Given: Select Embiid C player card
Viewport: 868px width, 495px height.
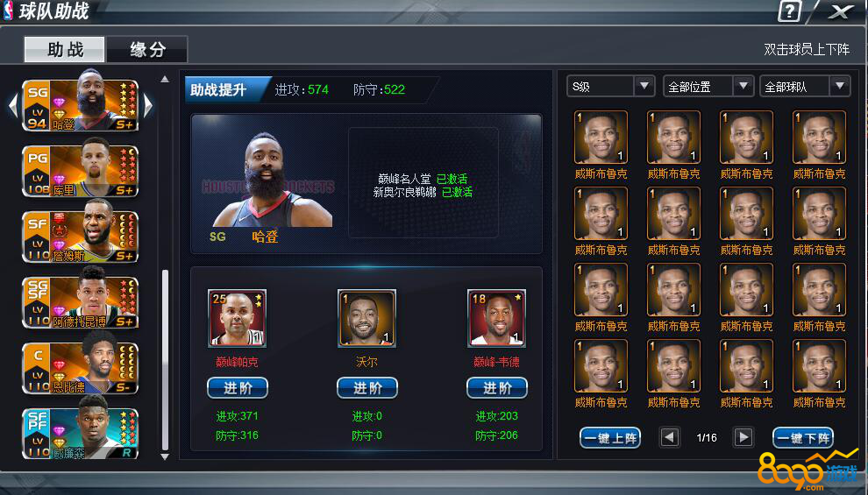Looking at the screenshot, I should point(81,367).
